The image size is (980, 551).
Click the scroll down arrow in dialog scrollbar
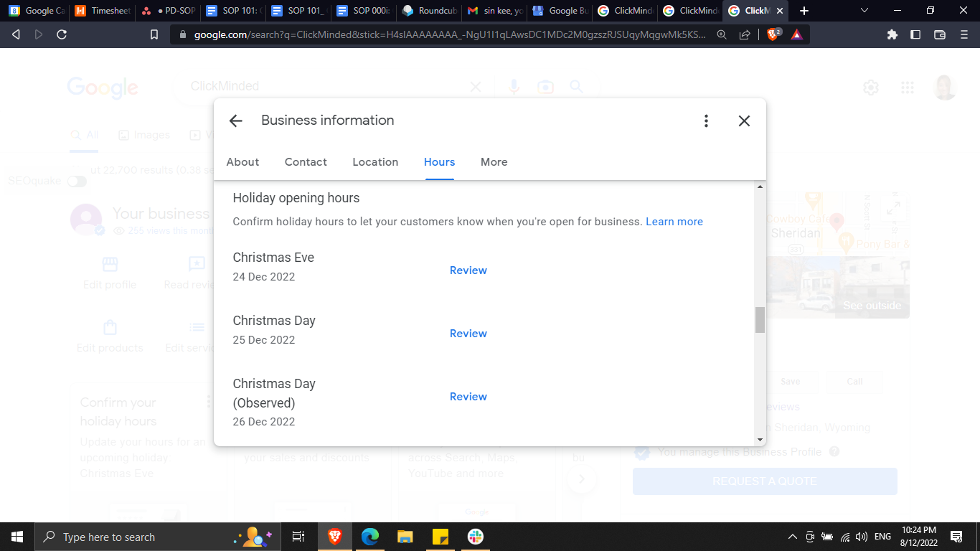coord(760,439)
